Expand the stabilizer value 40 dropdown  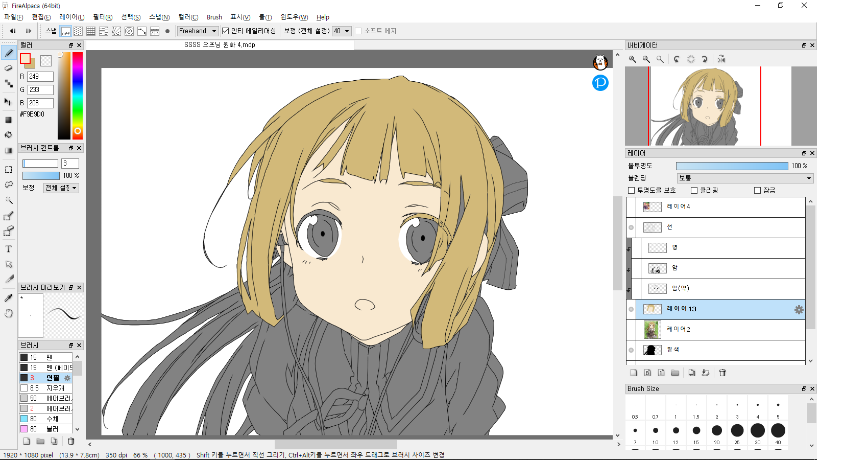point(342,31)
